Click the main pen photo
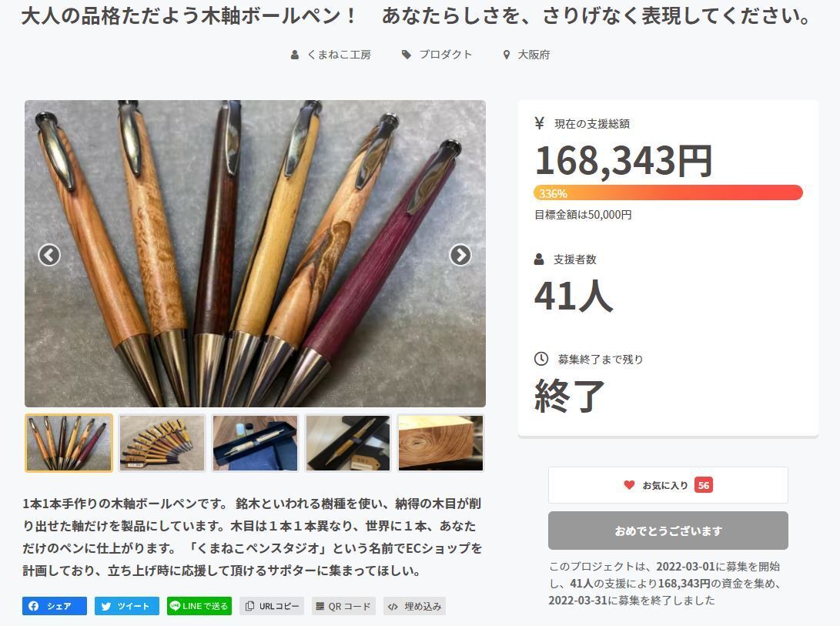 255,253
